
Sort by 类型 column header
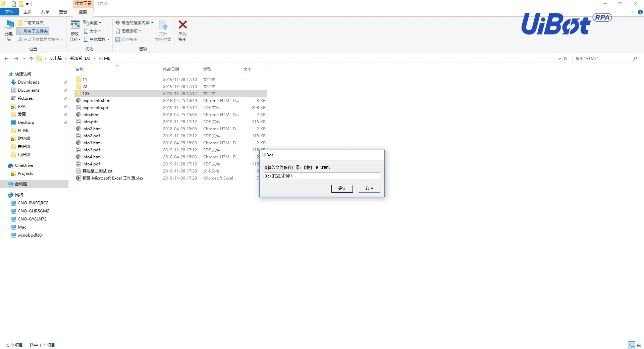tap(207, 69)
